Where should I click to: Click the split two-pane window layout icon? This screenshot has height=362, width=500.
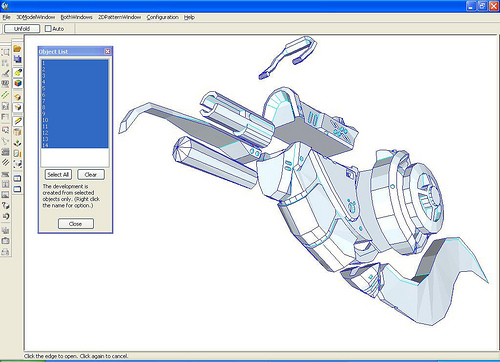[17, 178]
